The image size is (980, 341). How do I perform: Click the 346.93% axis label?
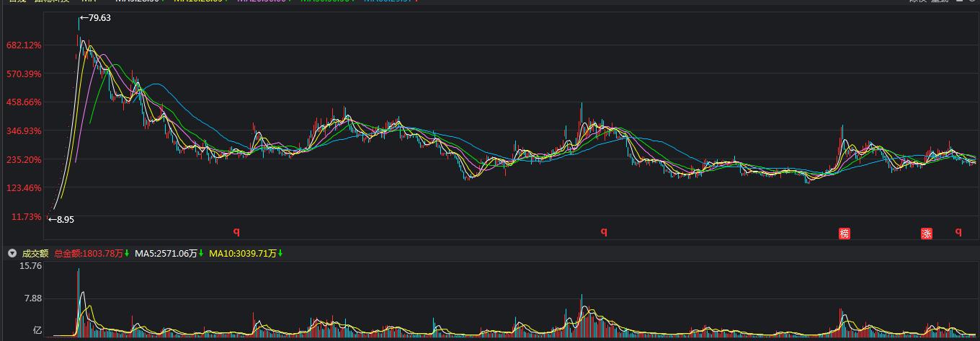(x=23, y=130)
